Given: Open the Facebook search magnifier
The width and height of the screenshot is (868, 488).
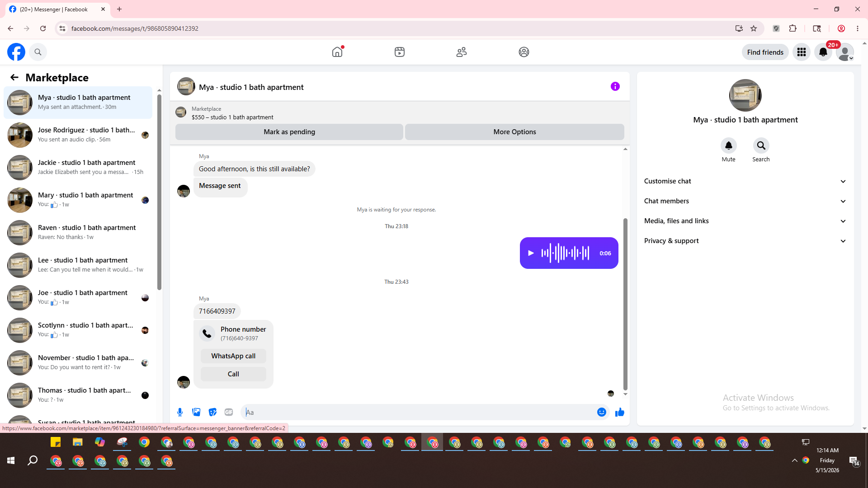Looking at the screenshot, I should [38, 52].
